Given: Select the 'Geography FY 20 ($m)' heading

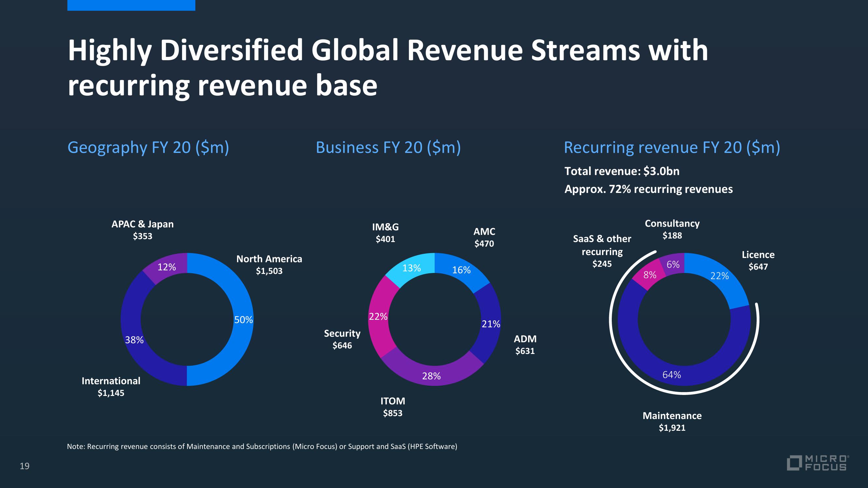Looking at the screenshot, I should click(x=148, y=147).
